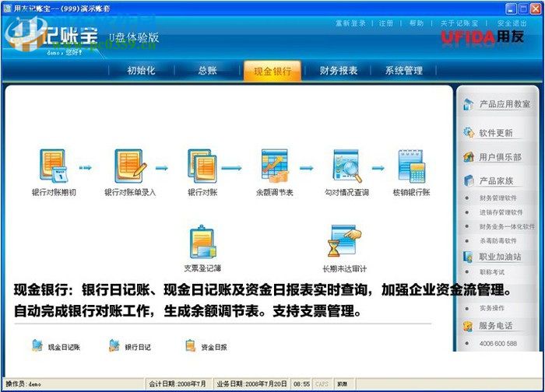Launch the 银行对账 module icon
The width and height of the screenshot is (545, 392).
click(202, 166)
